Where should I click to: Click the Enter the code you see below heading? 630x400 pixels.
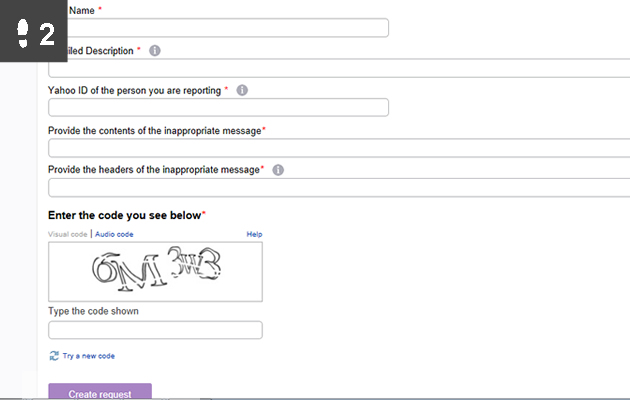coord(125,215)
